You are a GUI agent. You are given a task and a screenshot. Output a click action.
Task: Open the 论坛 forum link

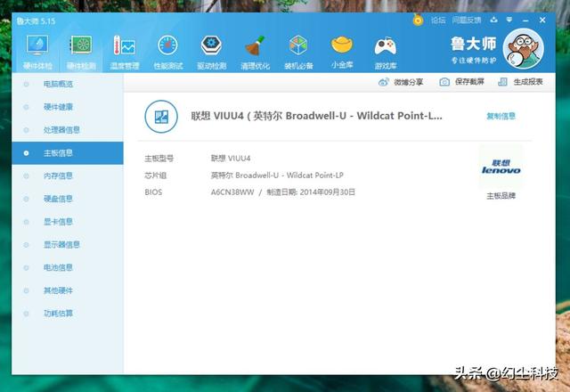coord(438,20)
